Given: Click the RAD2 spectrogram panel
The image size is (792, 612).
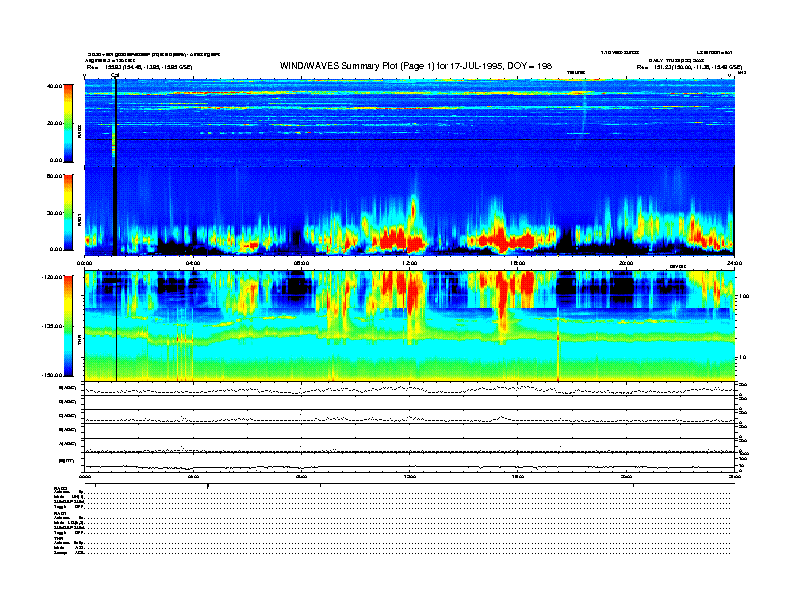Looking at the screenshot, I should [x=409, y=123].
